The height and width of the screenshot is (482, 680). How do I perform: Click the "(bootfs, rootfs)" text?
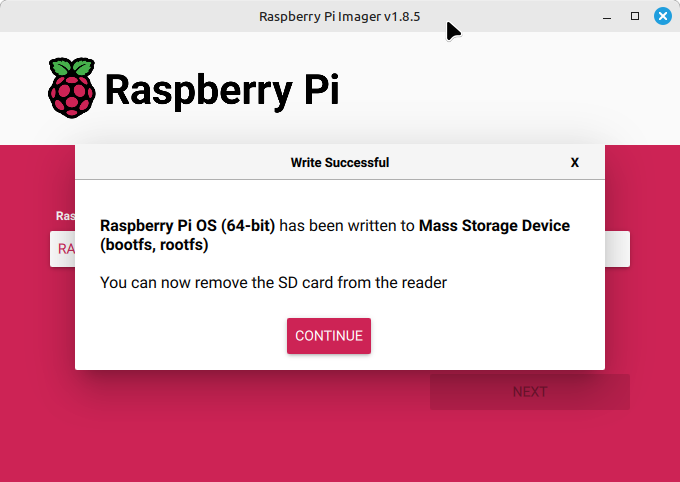pyautogui.click(x=154, y=245)
